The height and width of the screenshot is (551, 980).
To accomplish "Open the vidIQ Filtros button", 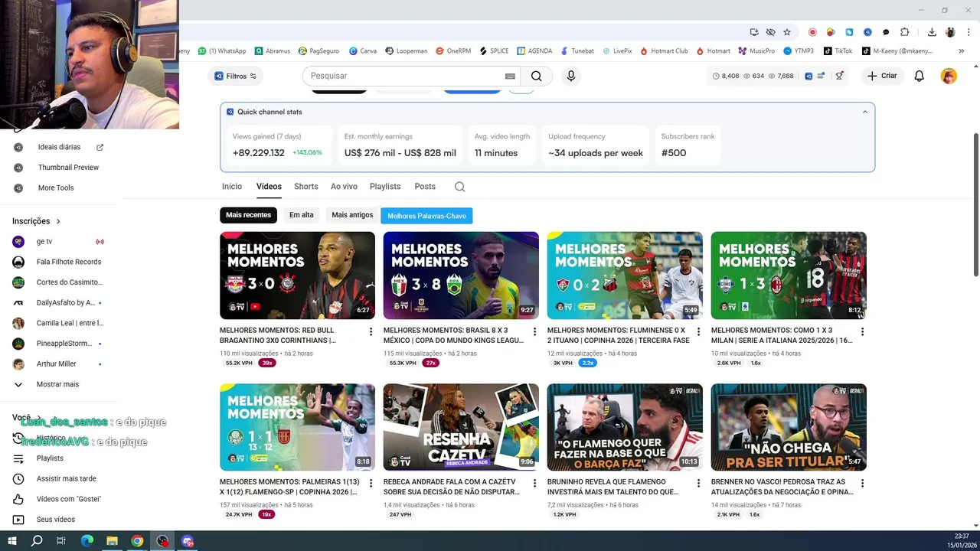I will click(235, 76).
